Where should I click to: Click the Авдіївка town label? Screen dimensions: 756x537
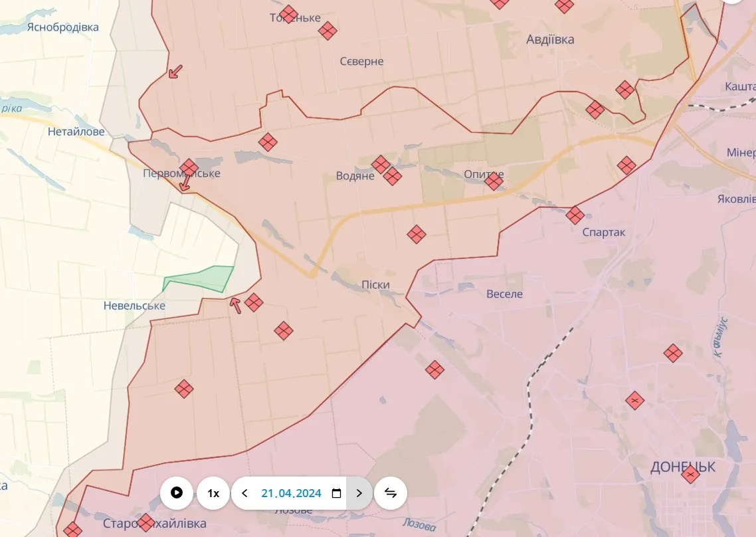[x=549, y=39]
